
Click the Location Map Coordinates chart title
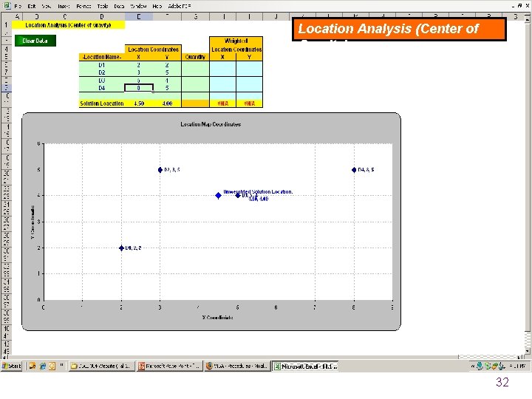click(211, 124)
